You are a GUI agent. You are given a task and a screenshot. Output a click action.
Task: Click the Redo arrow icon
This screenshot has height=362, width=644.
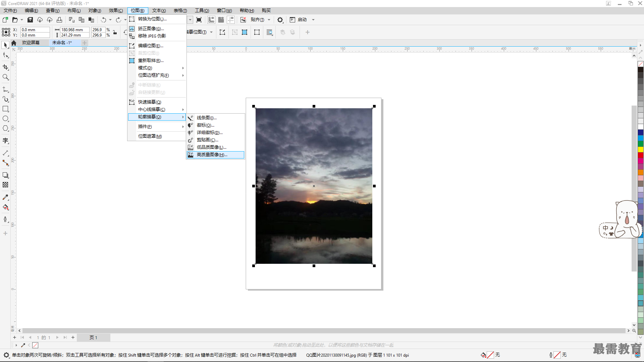tap(118, 20)
